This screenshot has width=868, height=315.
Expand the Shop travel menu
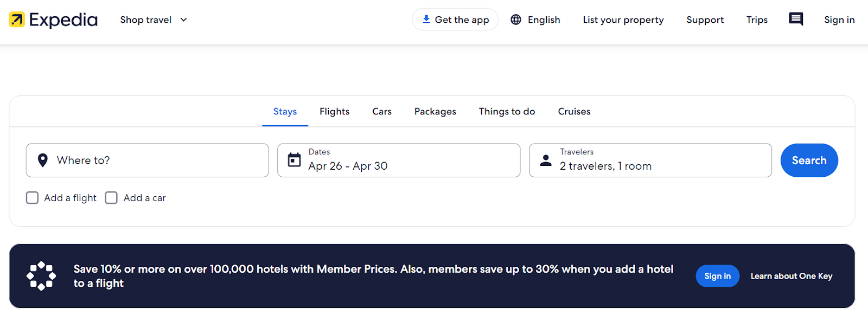click(x=152, y=20)
